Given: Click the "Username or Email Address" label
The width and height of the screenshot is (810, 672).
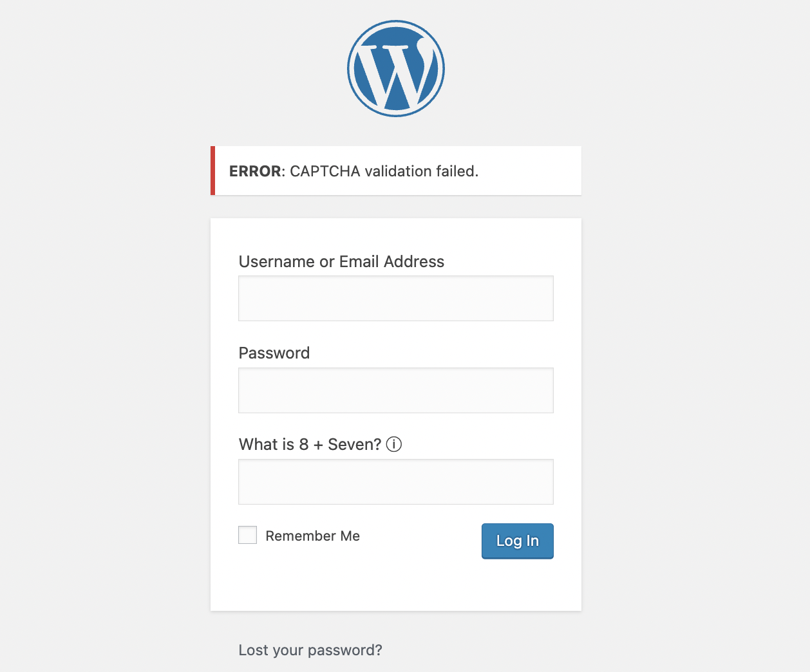Looking at the screenshot, I should [x=341, y=261].
